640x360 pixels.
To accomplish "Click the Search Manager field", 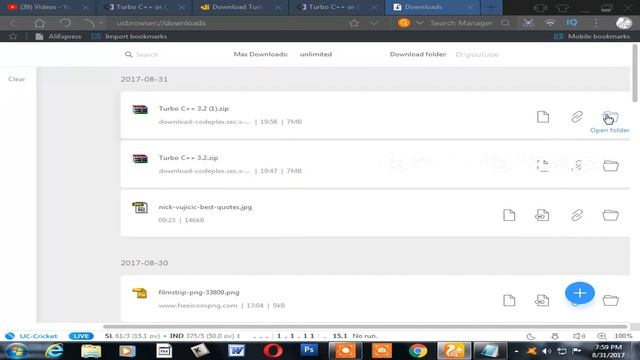I will tap(461, 23).
